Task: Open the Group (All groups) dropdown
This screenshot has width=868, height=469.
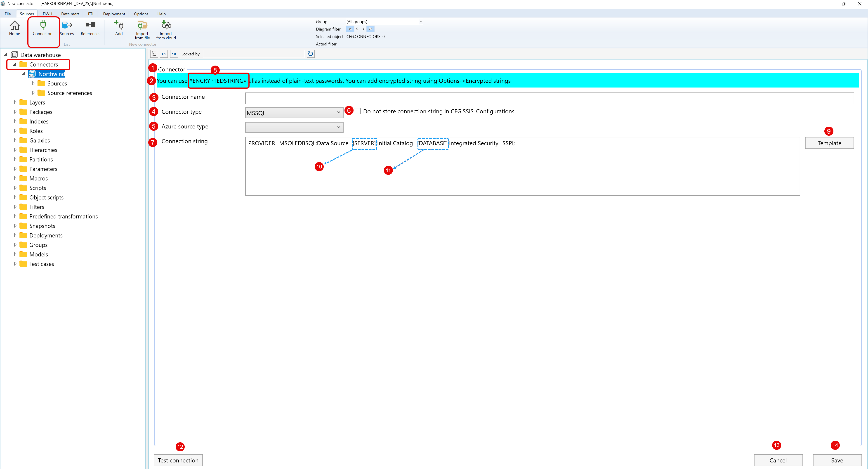Action: point(384,21)
